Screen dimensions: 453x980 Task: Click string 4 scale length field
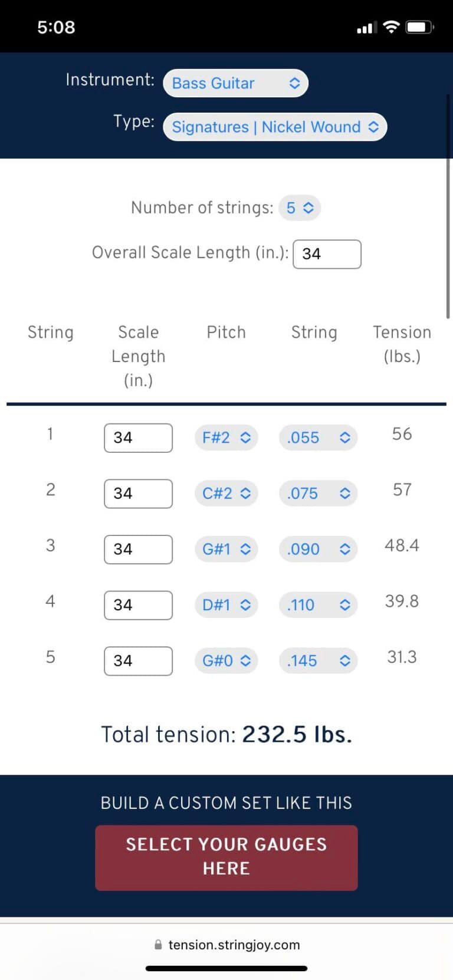click(138, 605)
